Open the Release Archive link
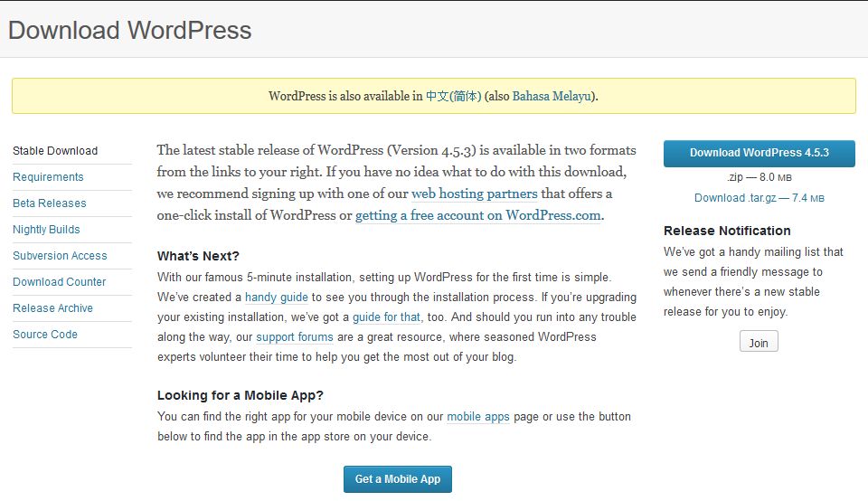The height and width of the screenshot is (501, 868). pos(52,307)
